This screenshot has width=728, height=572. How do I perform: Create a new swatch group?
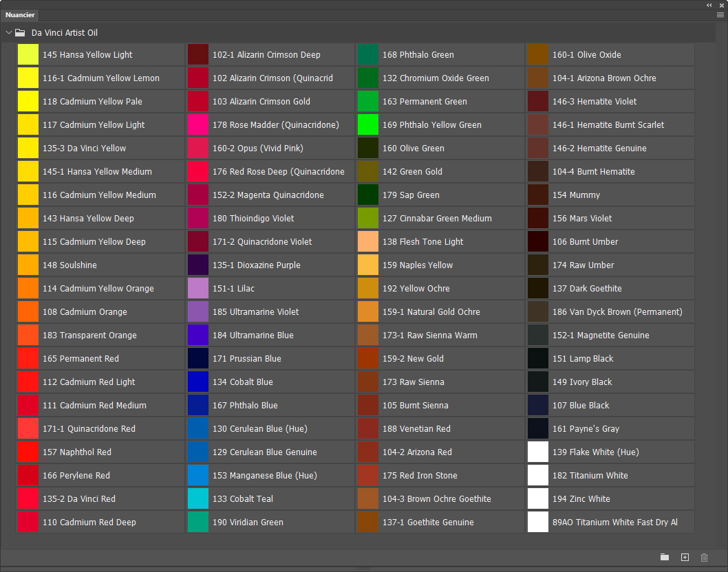click(665, 557)
